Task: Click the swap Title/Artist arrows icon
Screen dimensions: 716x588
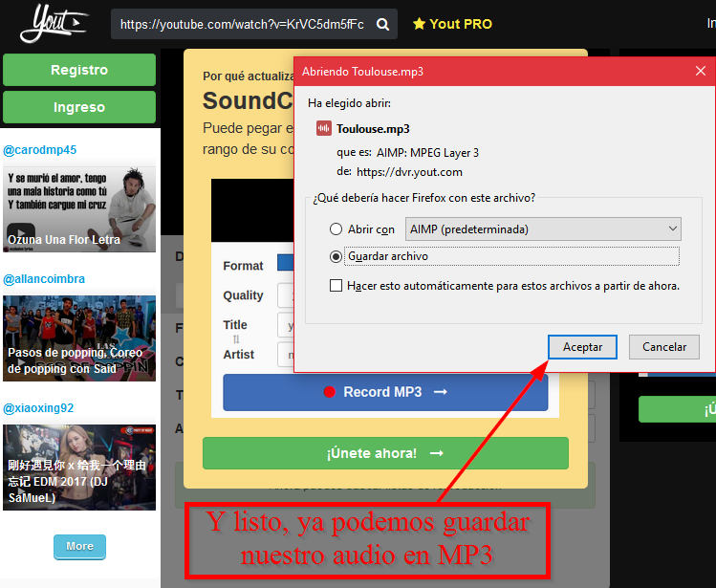Action: 236,339
